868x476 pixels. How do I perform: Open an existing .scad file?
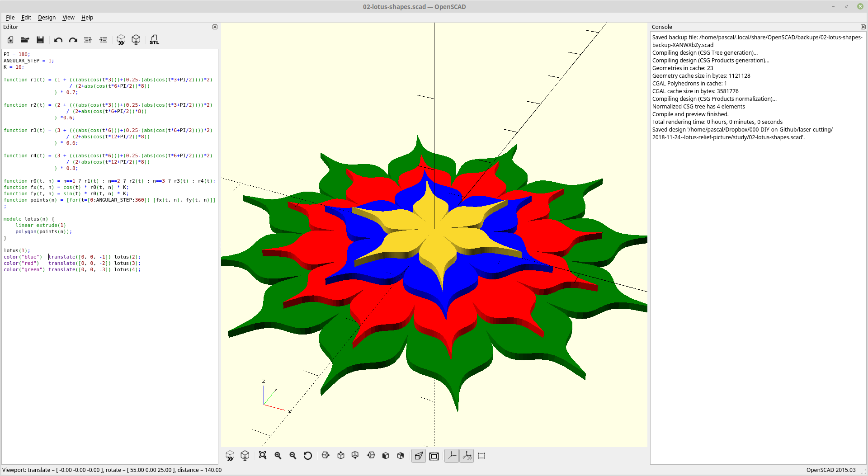(25, 40)
